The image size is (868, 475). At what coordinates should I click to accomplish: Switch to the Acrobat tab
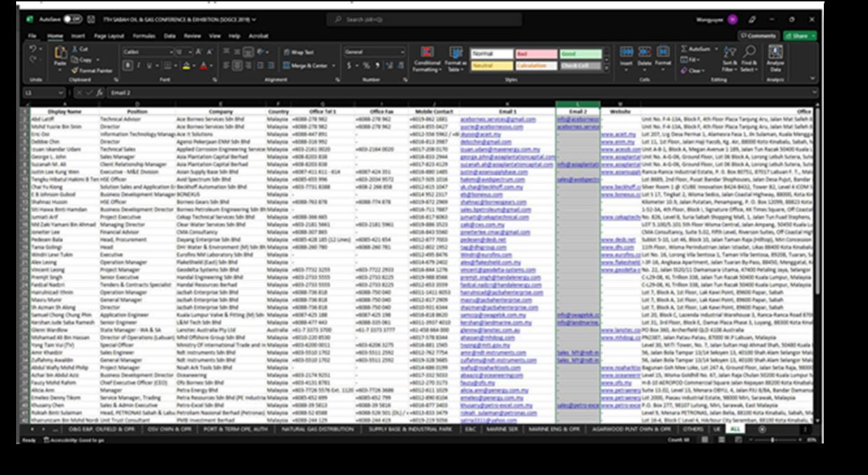[258, 36]
